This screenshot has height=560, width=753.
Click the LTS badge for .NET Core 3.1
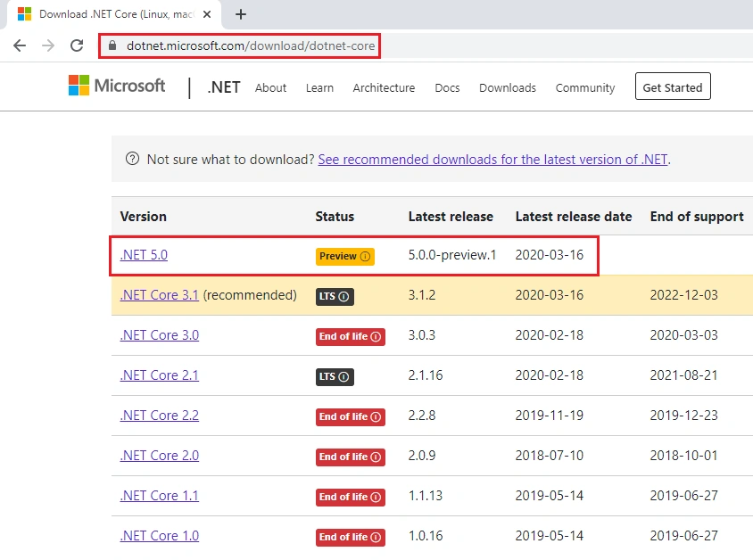(335, 296)
